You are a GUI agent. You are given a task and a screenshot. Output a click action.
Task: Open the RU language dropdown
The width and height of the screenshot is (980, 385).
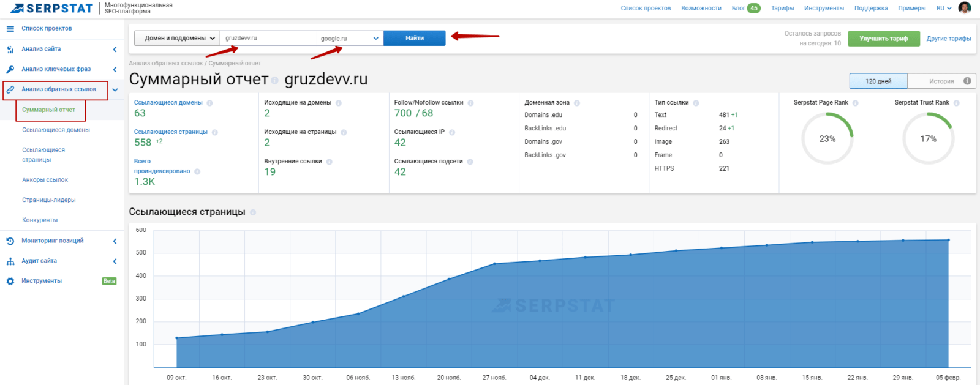pos(944,8)
